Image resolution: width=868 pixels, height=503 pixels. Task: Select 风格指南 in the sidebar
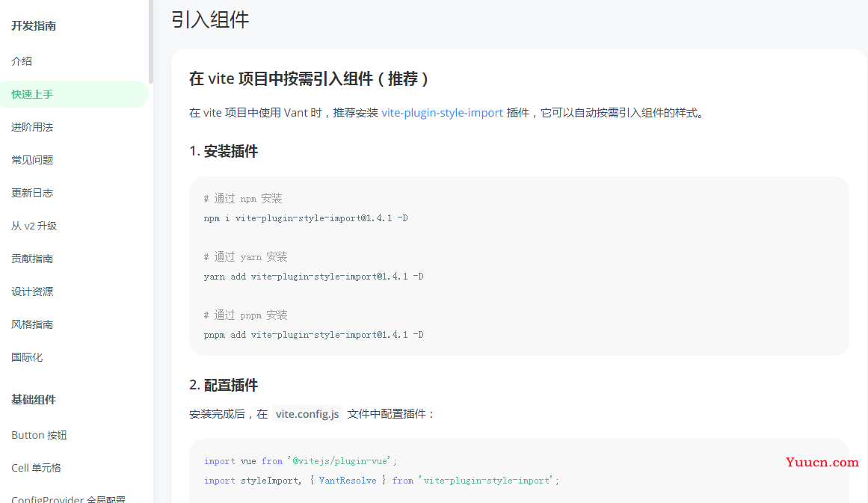click(x=32, y=325)
